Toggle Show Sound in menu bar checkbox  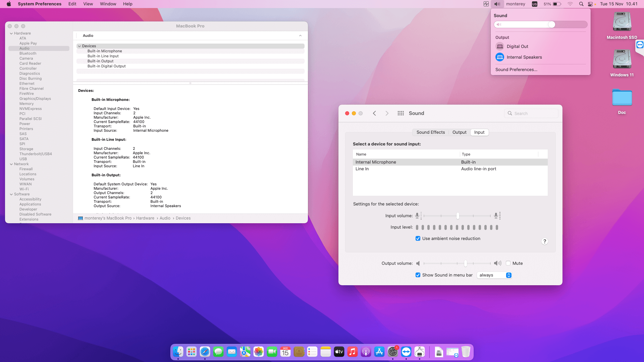[418, 275]
